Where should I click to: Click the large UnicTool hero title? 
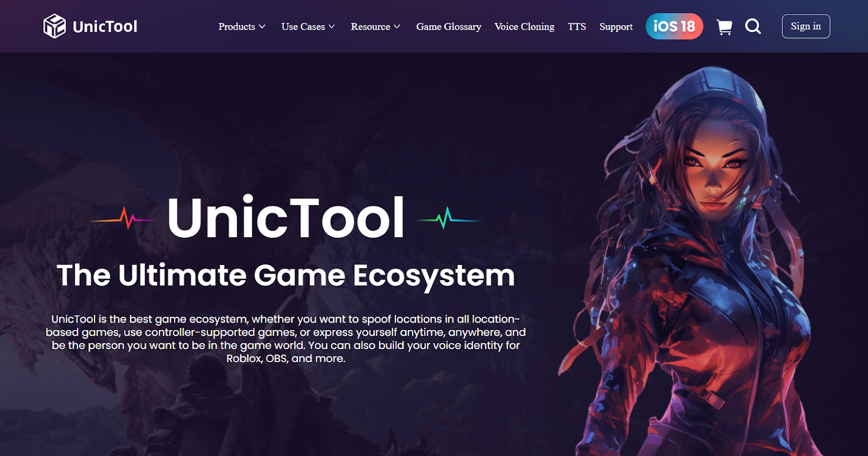click(286, 218)
